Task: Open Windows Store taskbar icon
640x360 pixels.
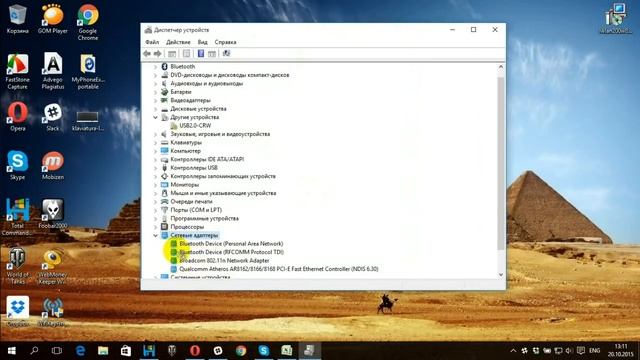Action: click(126, 351)
